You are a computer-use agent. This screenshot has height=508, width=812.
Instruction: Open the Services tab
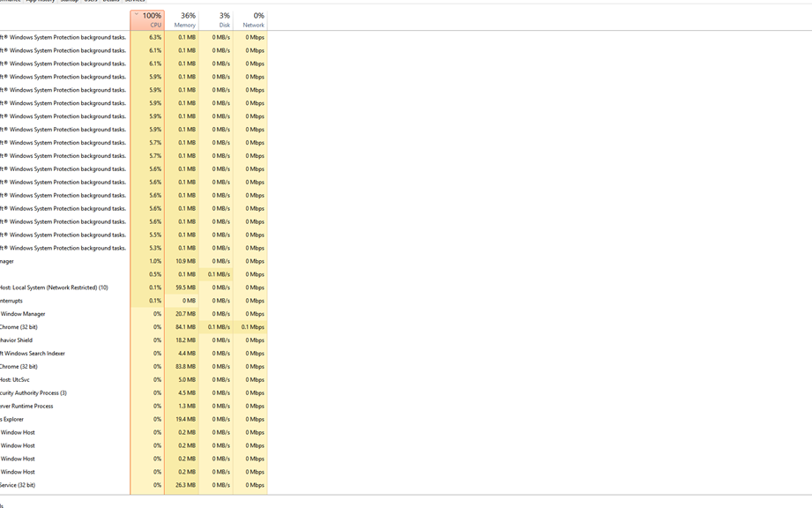point(135,2)
